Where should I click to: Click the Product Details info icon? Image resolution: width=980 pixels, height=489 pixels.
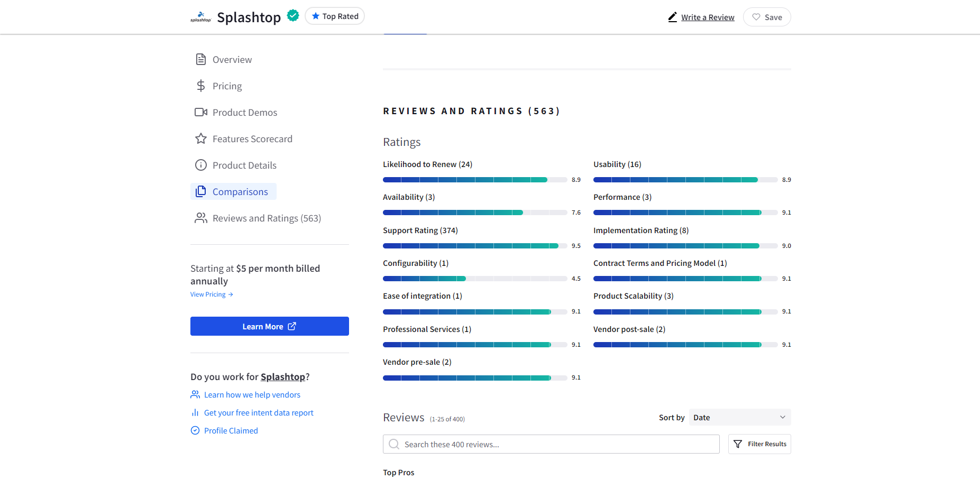201,165
